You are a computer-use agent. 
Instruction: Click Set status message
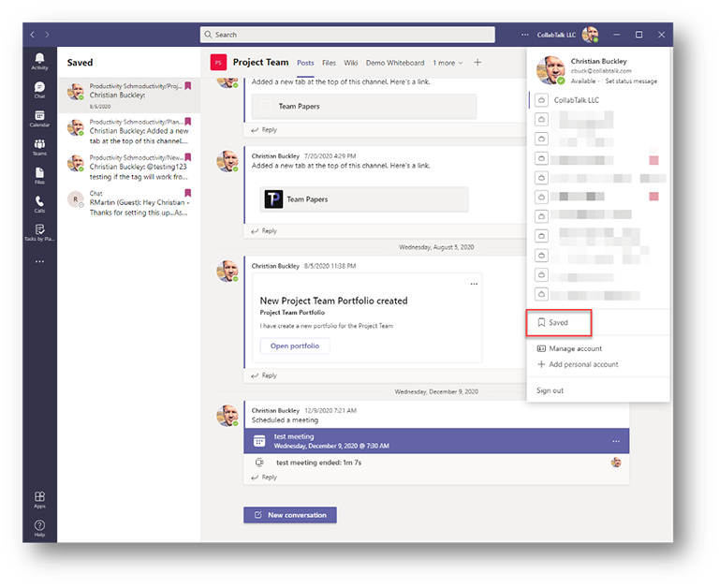tap(631, 81)
